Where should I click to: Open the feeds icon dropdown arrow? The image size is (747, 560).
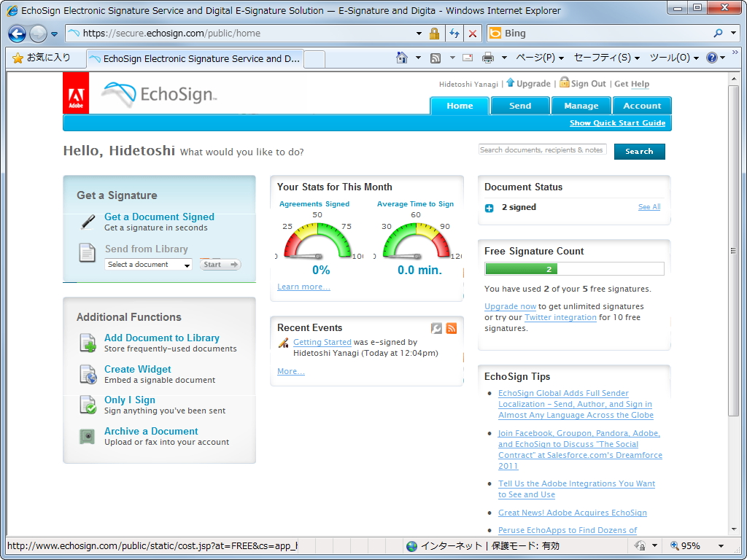(x=452, y=58)
